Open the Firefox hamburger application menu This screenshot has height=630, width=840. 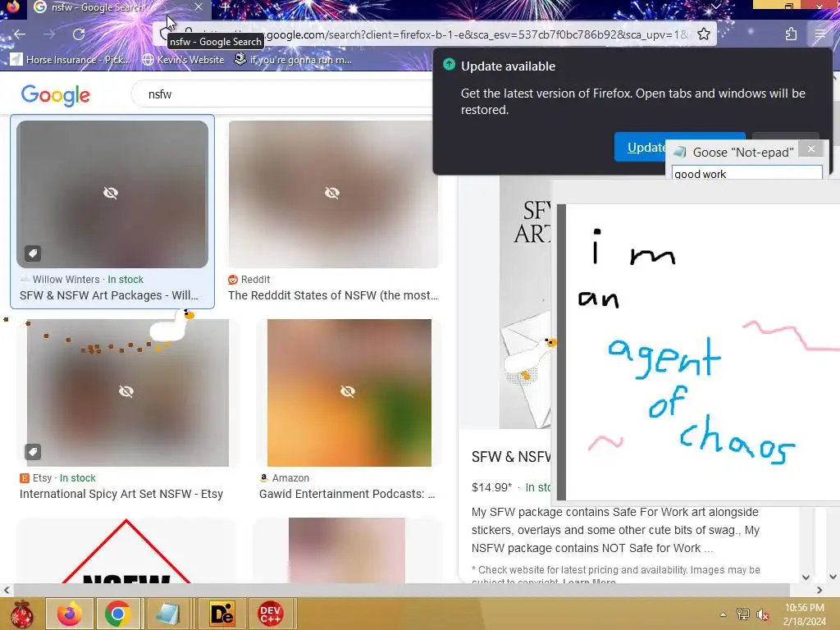[820, 34]
